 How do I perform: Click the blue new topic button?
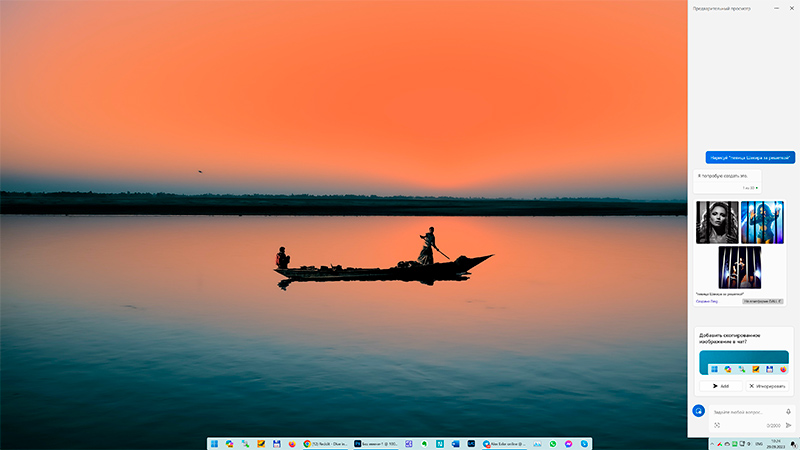click(699, 411)
